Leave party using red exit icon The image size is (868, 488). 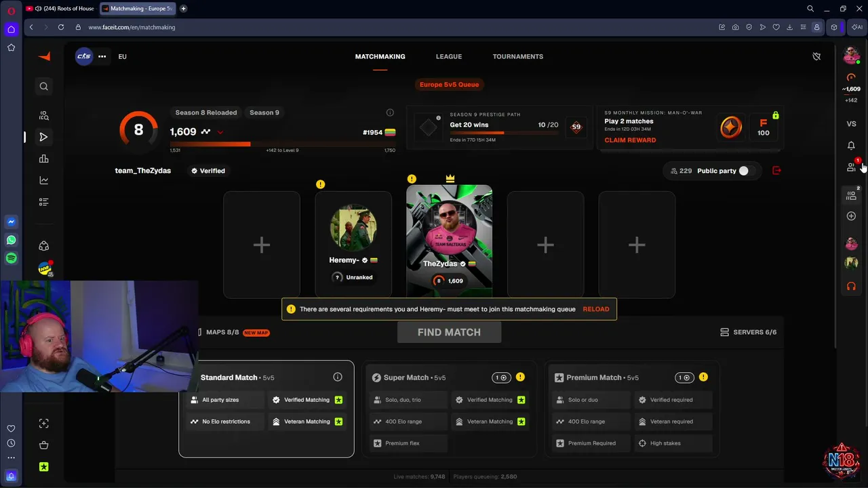776,171
